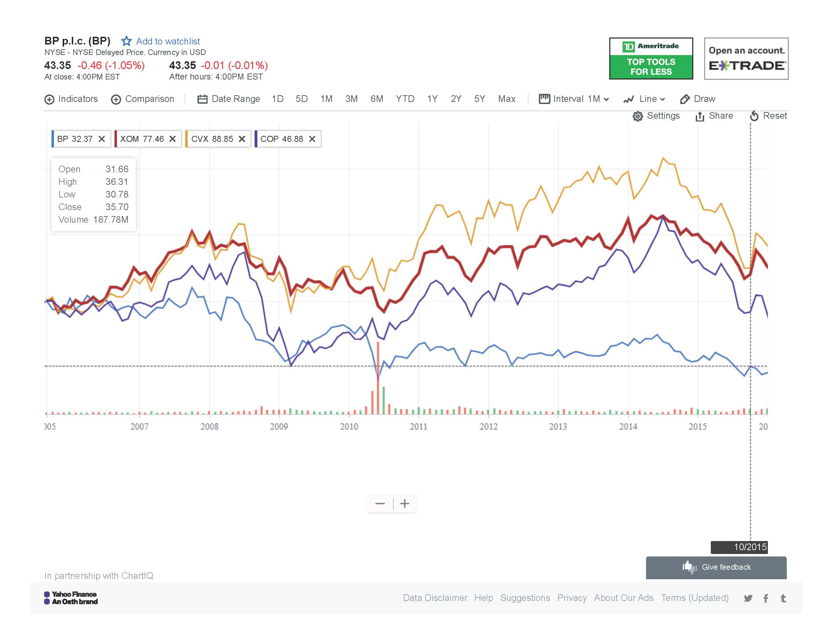Open chart Settings gear icon
The width and height of the screenshot is (833, 644).
(x=638, y=116)
